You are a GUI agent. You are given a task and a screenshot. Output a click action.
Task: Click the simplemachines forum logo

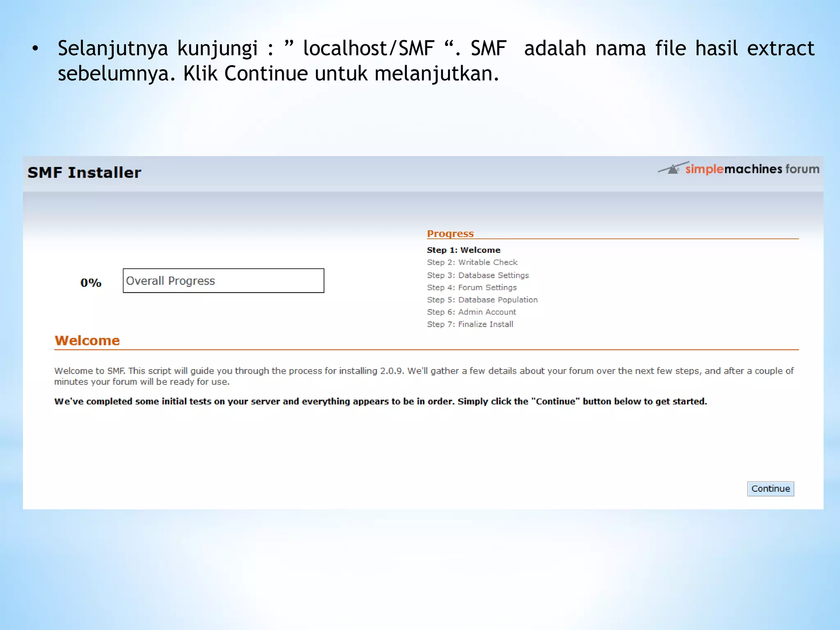click(739, 169)
